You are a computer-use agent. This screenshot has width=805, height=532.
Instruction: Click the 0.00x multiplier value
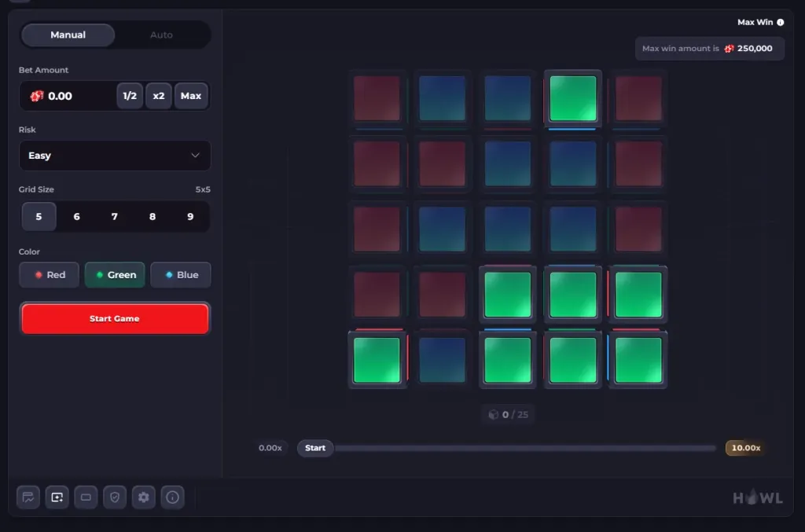click(270, 448)
